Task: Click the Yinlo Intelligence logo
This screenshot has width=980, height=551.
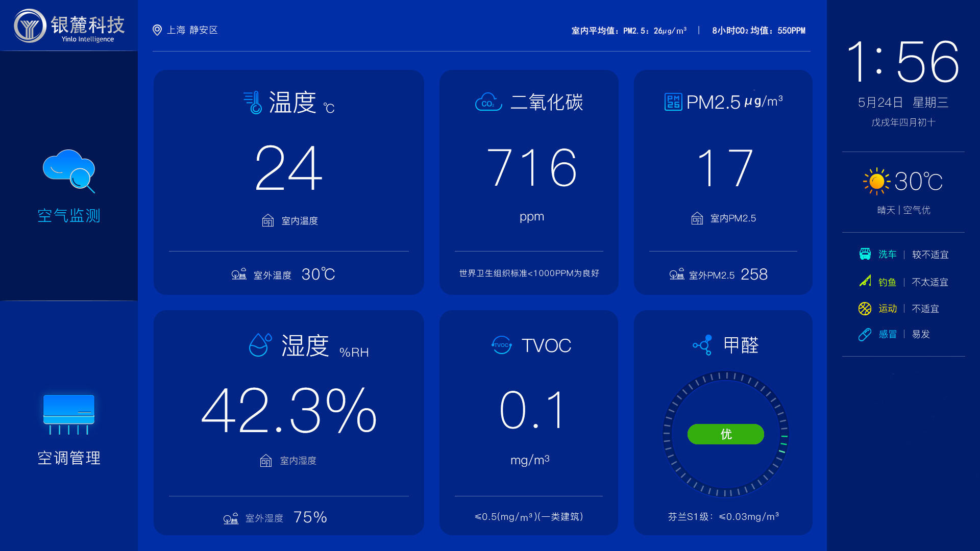Action: 69,26
